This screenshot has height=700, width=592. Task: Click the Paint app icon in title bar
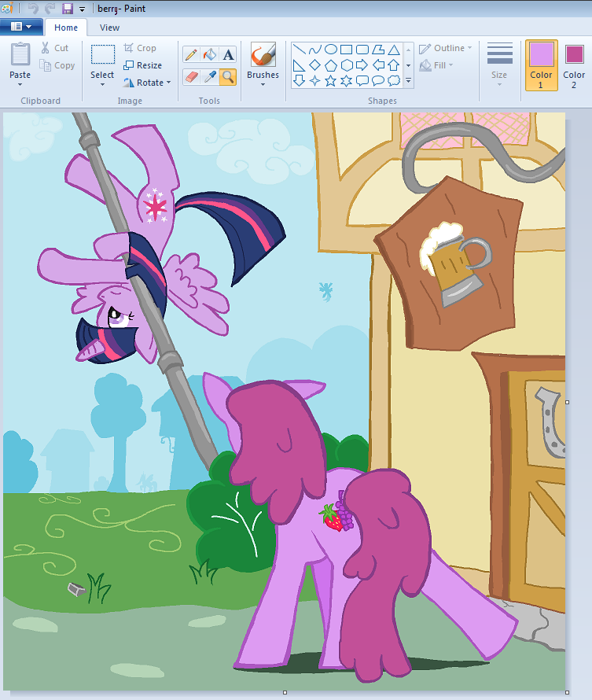(7, 8)
